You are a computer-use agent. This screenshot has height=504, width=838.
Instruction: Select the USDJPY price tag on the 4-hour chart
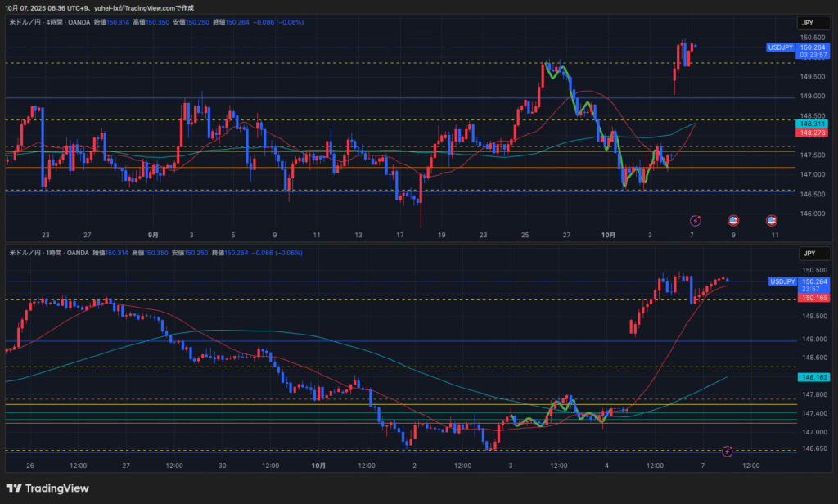(x=781, y=47)
